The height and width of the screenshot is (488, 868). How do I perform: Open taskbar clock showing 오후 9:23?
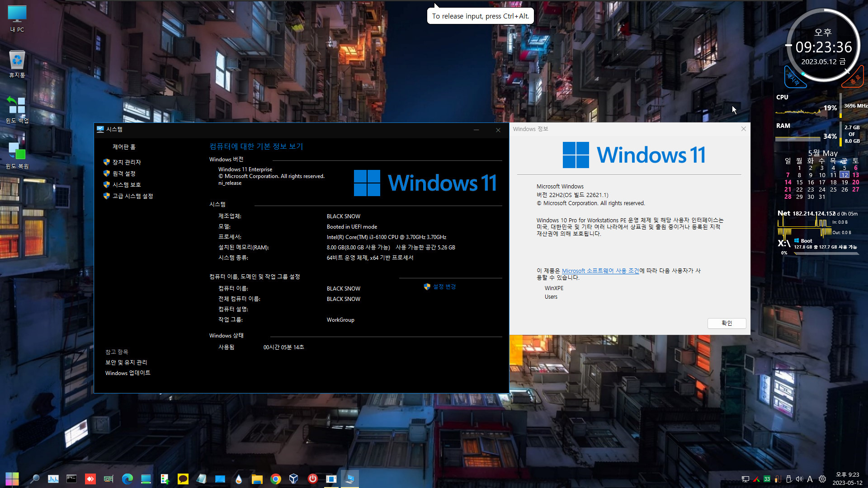[x=848, y=479]
